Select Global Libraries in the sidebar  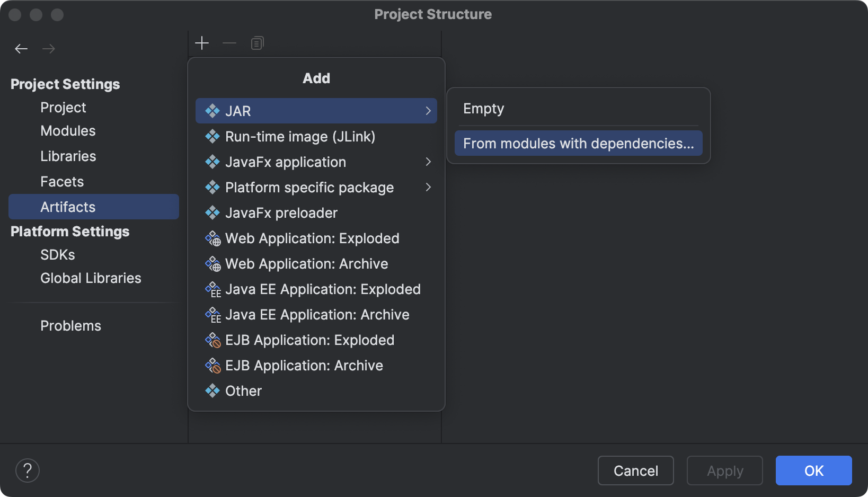(90, 278)
